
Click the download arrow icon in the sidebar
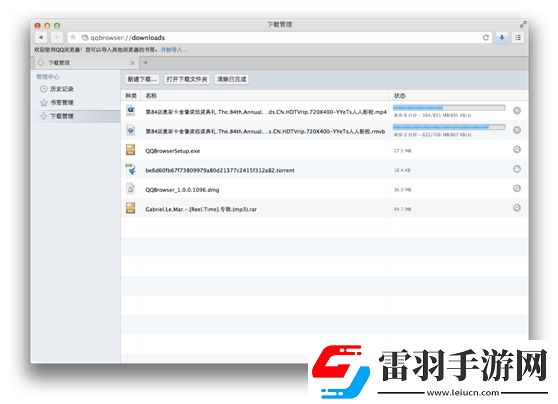(43, 116)
